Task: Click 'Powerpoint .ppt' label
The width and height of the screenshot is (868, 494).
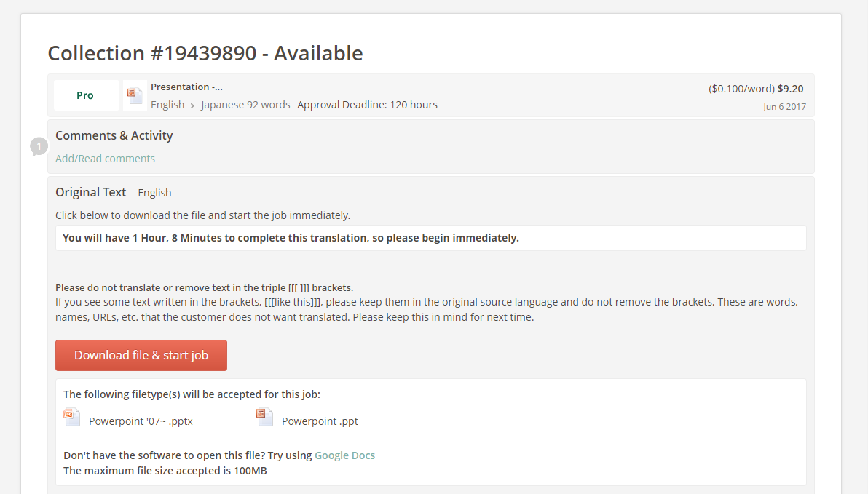Action: click(x=320, y=421)
